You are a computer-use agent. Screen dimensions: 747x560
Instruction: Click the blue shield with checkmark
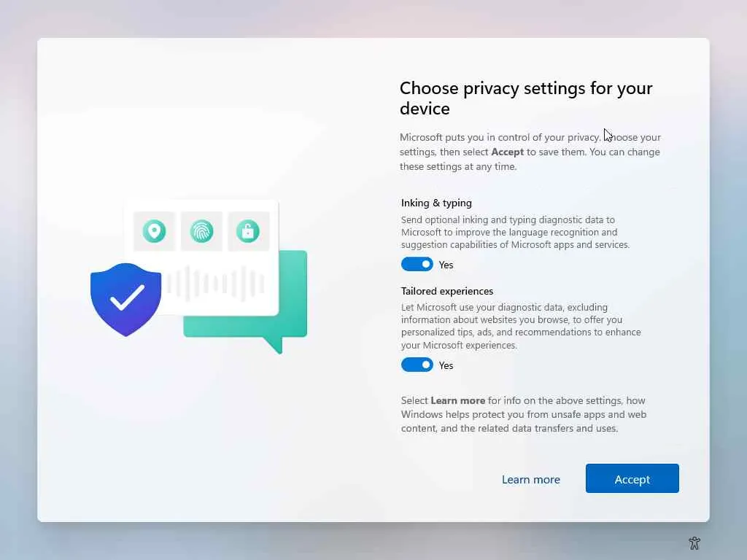click(x=125, y=300)
